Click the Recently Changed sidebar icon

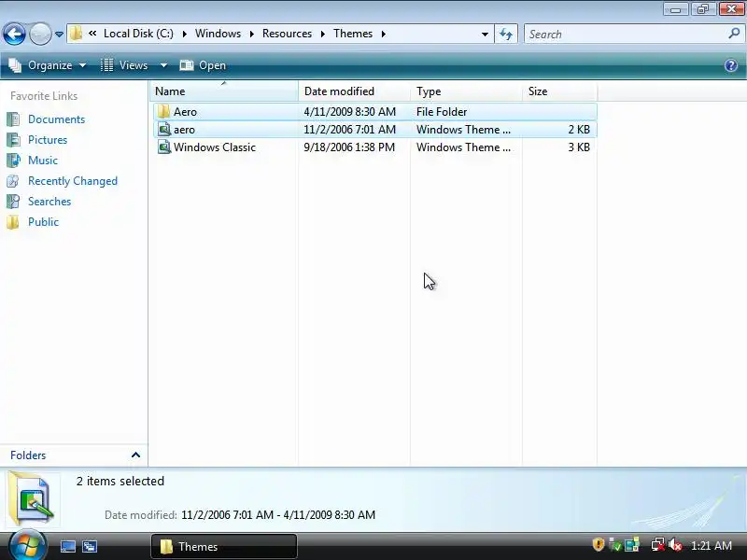13,181
